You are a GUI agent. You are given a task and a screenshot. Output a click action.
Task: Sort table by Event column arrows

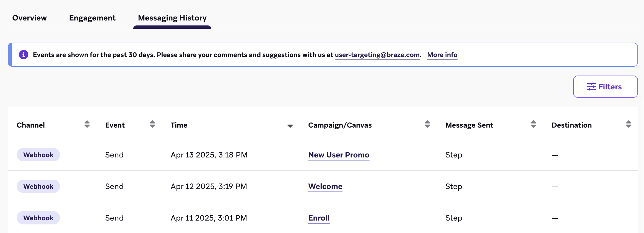coord(152,124)
